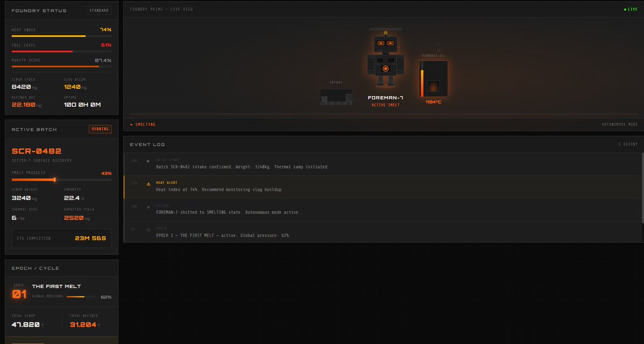644x344 pixels.
Task: Select the FOREMAN-7 shifted to SMELTING log entry
Action: 382,209
